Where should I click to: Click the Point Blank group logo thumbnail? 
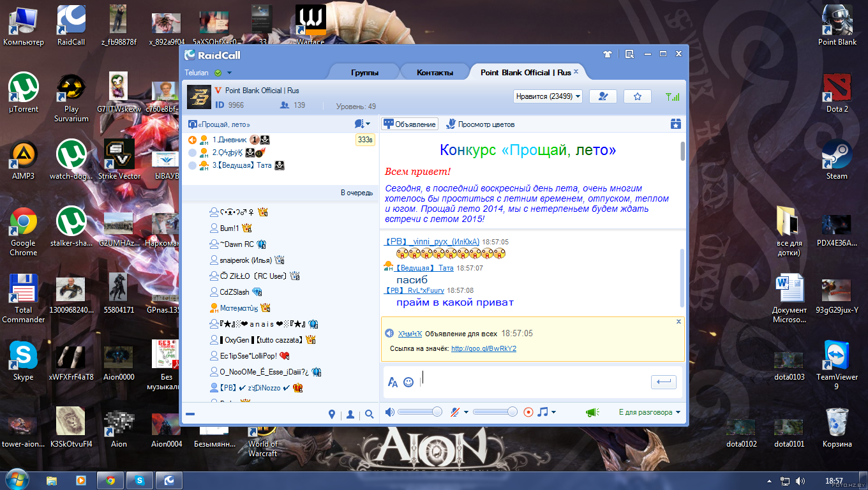pyautogui.click(x=199, y=97)
